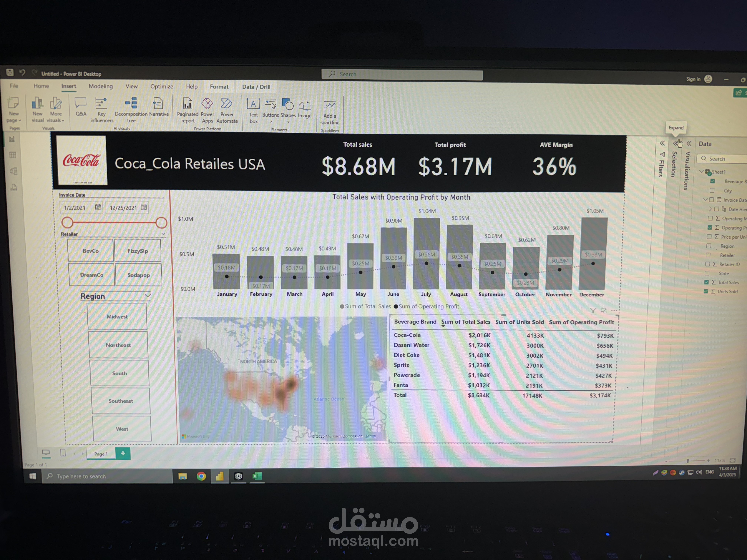The height and width of the screenshot is (560, 747).
Task: Open the Buttons element menu
Action: 270,110
